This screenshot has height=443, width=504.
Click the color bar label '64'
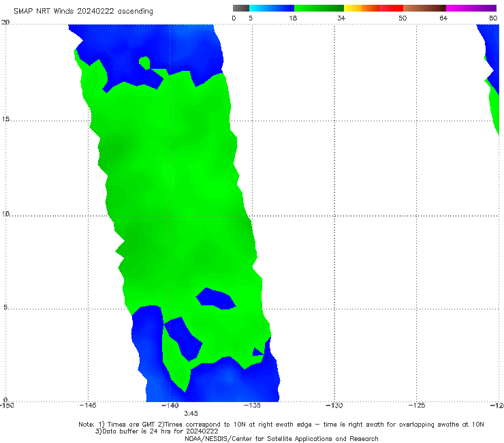(443, 18)
